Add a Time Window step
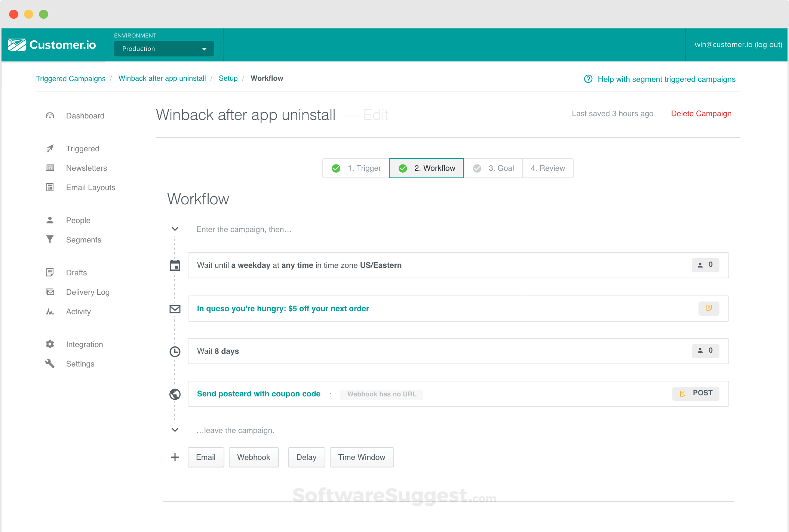The width and height of the screenshot is (789, 532). 361,457
